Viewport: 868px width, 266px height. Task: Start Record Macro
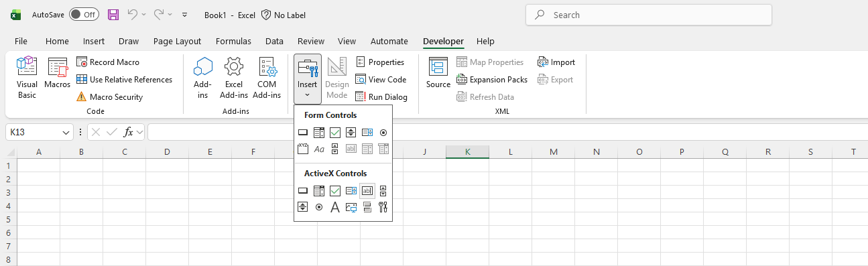(x=108, y=62)
